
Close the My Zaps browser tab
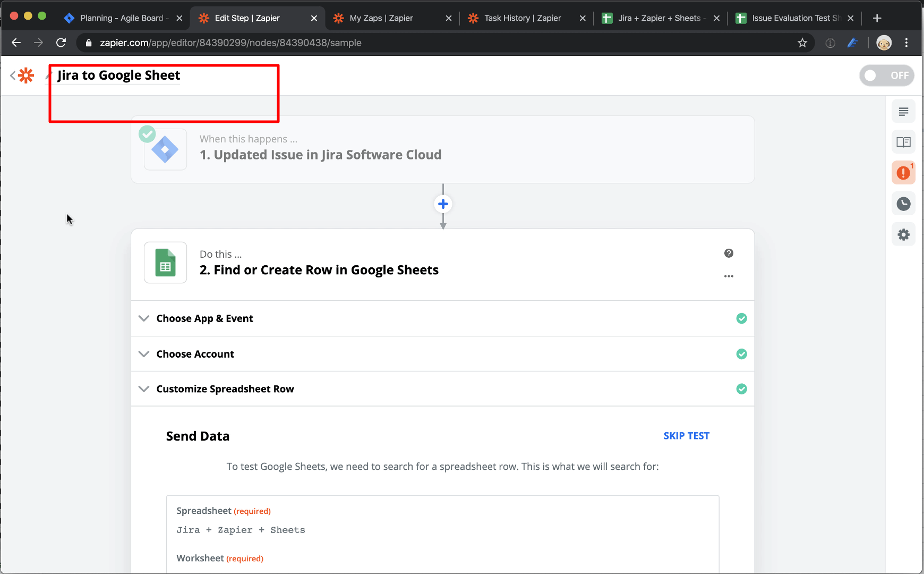point(448,18)
